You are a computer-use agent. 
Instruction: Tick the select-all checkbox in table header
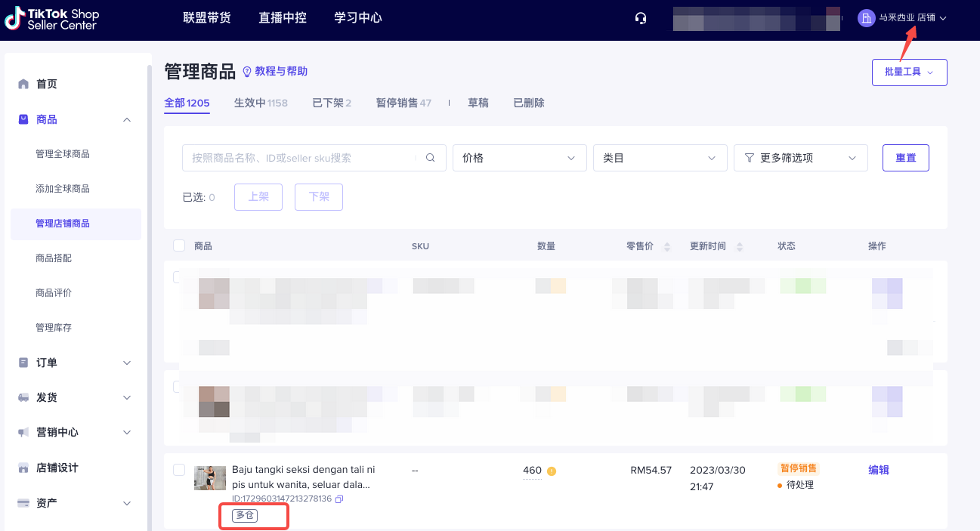179,245
